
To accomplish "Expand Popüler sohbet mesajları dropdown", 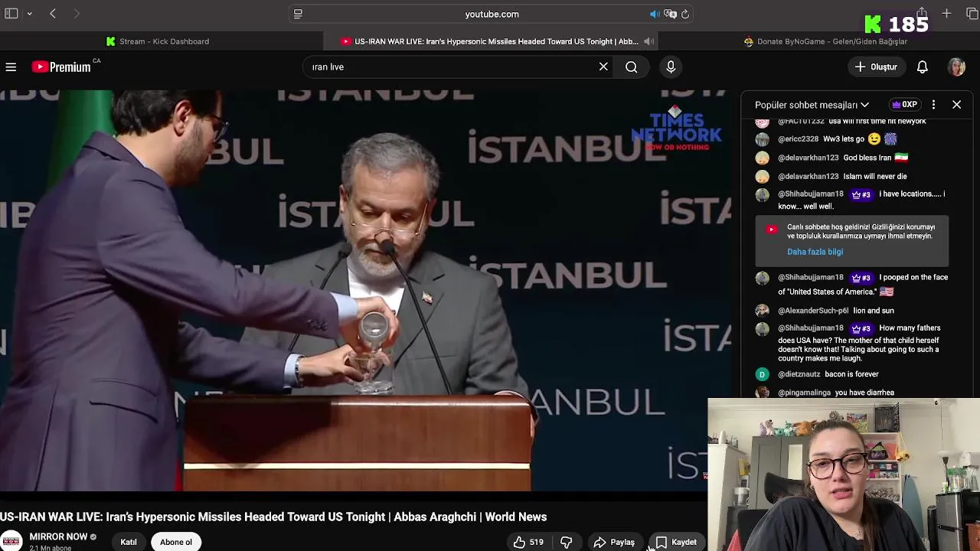I will tap(812, 105).
